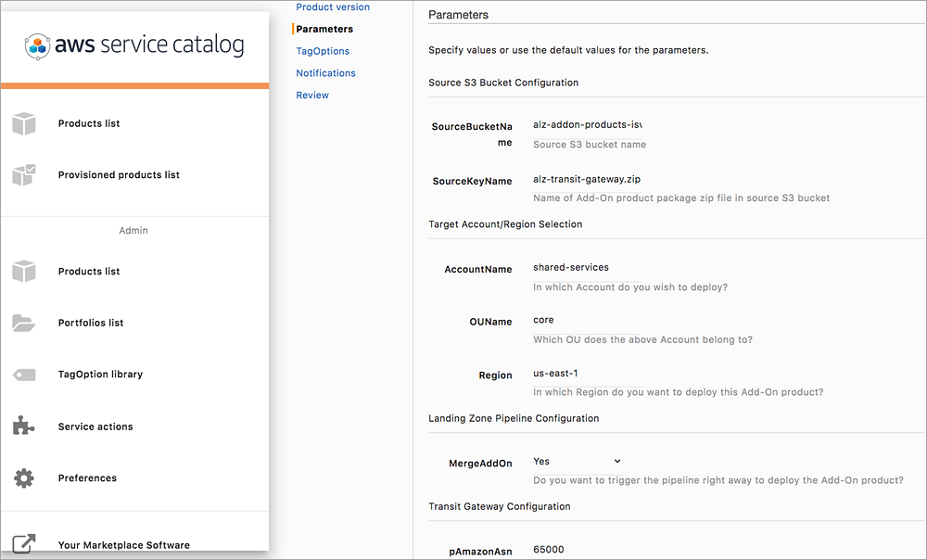Click the AWS Service Catalog logo
The image size is (927, 560).
pyautogui.click(x=134, y=44)
